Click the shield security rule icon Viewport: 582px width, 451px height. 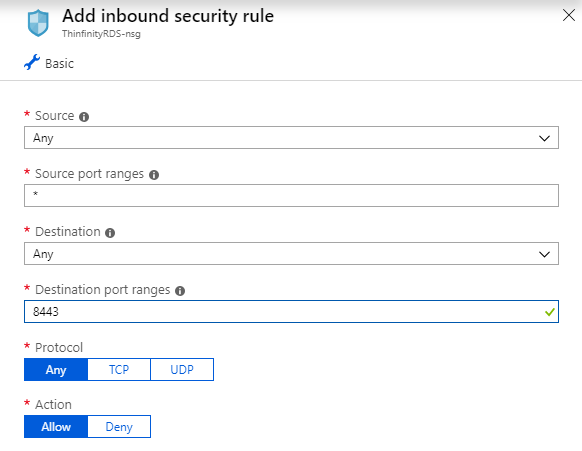coord(38,23)
